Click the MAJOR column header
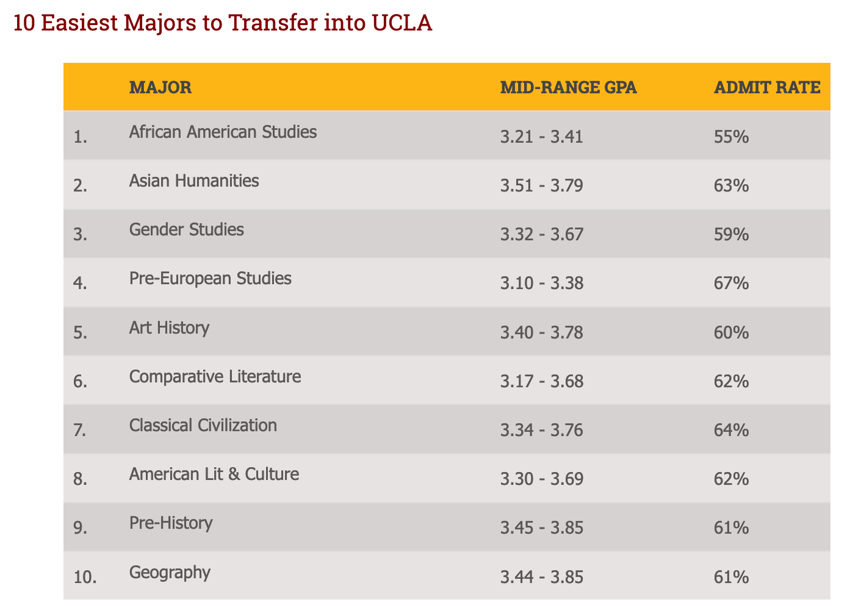The height and width of the screenshot is (616, 850). (160, 87)
